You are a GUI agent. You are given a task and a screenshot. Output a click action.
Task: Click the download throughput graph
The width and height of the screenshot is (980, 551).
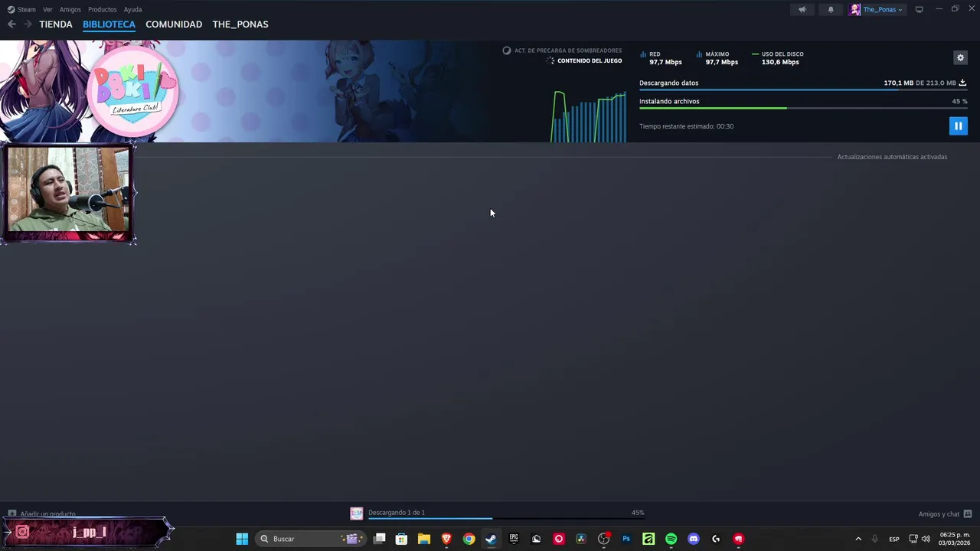click(x=588, y=116)
